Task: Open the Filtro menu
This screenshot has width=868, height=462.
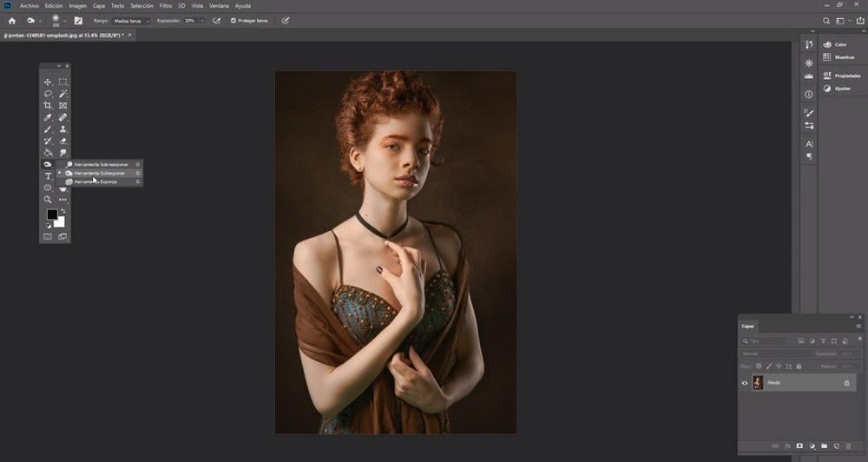Action: coord(166,5)
